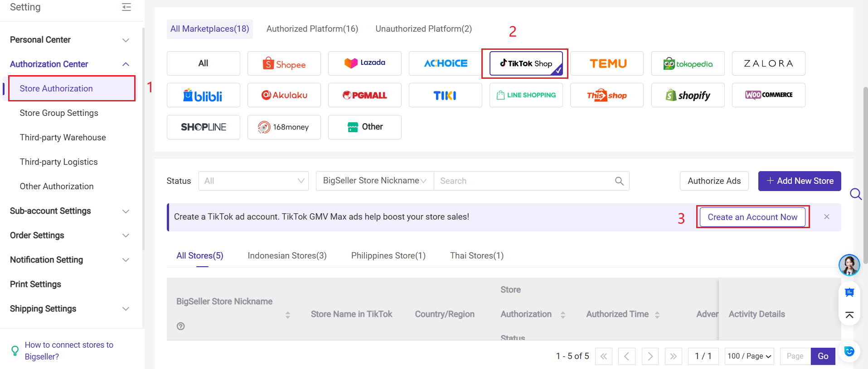This screenshot has width=868, height=369.
Task: Open the feedback chat message icon
Action: tap(849, 292)
